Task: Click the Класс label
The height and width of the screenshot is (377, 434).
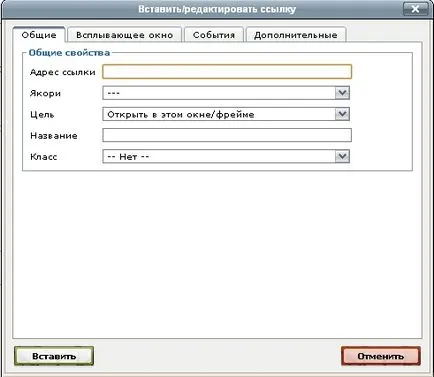Action: pos(43,157)
